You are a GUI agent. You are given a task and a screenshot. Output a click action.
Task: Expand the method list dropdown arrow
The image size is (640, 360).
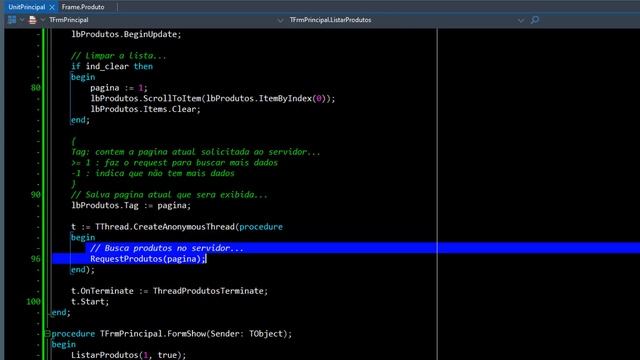[521, 20]
